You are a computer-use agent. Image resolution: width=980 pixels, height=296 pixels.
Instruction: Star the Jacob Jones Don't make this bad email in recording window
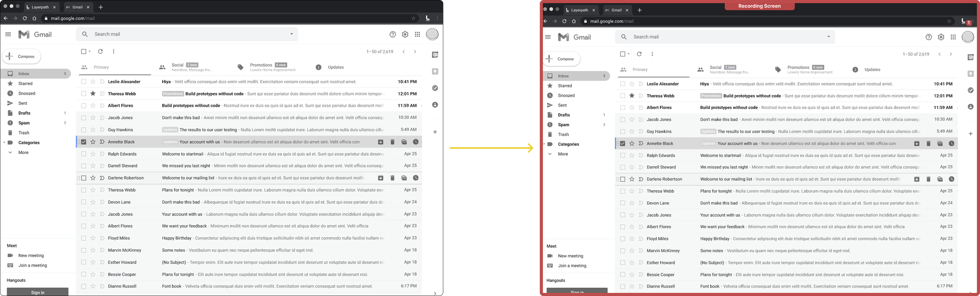632,120
